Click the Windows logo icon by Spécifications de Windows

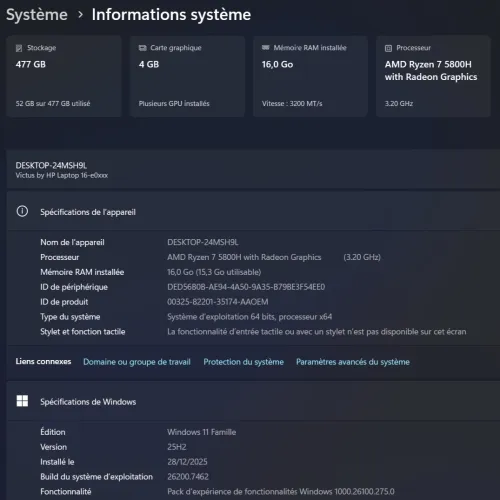coord(22,401)
